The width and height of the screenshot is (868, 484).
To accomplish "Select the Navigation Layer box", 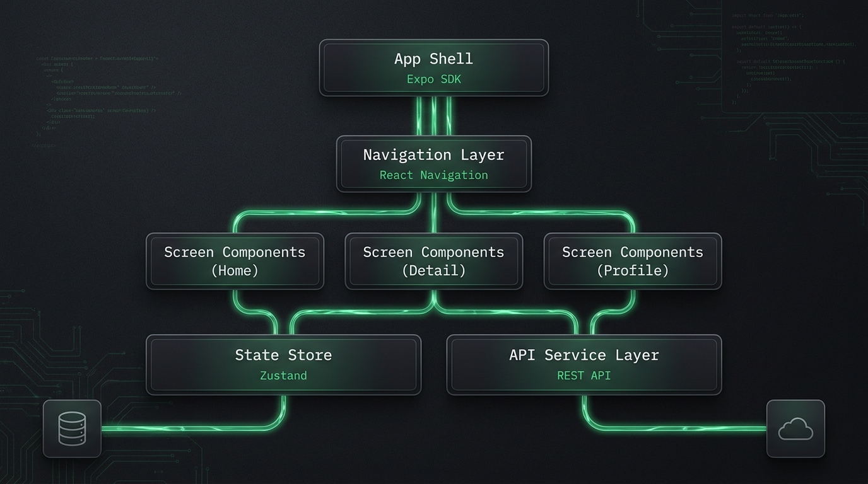I will pos(434,164).
